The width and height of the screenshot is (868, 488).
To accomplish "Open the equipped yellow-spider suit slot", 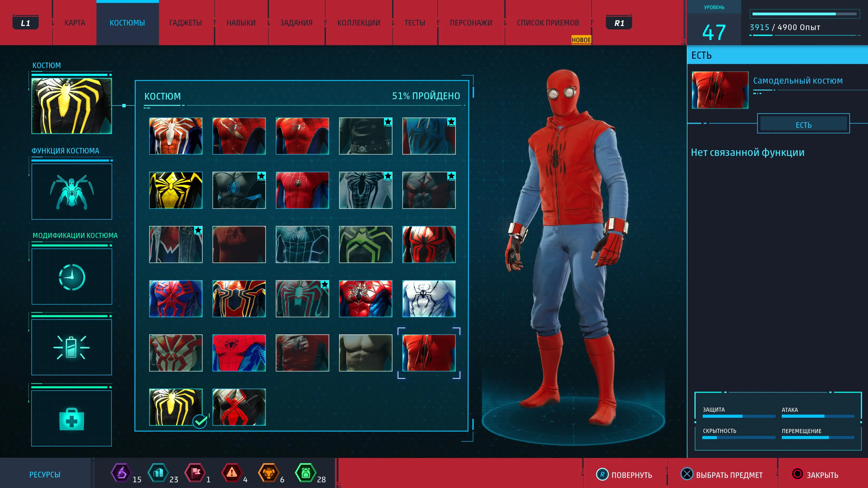I will 72,106.
